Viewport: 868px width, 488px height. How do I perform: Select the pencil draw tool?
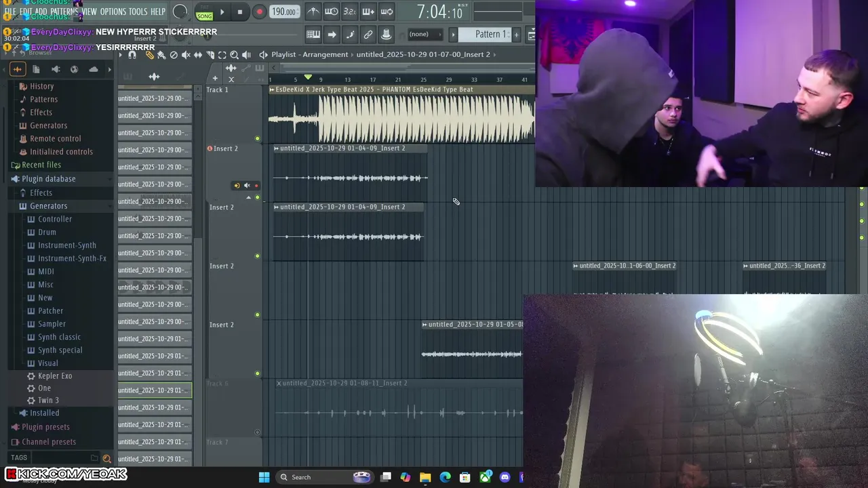pyautogui.click(x=150, y=55)
